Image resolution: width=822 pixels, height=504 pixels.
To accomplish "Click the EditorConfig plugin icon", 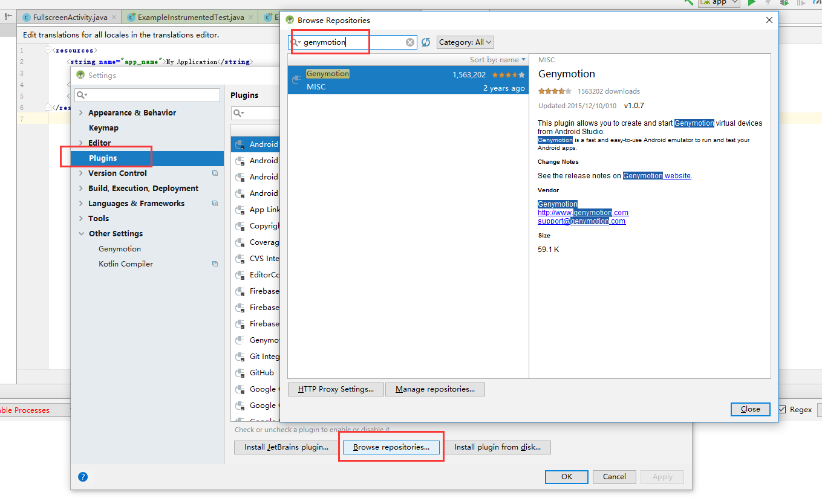I will pos(240,275).
